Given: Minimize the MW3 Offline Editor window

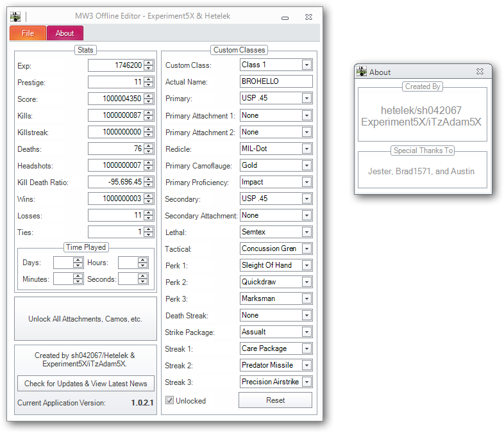Looking at the screenshot, I should [x=285, y=18].
